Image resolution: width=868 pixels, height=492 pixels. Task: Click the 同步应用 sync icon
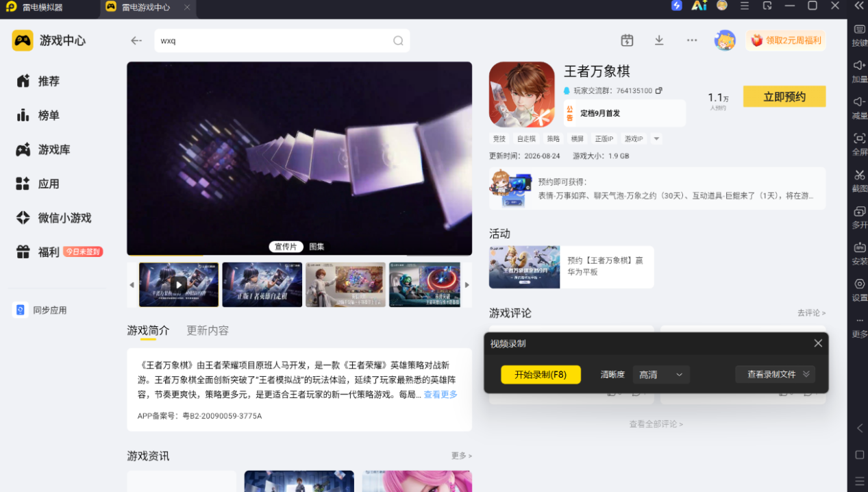tap(21, 310)
